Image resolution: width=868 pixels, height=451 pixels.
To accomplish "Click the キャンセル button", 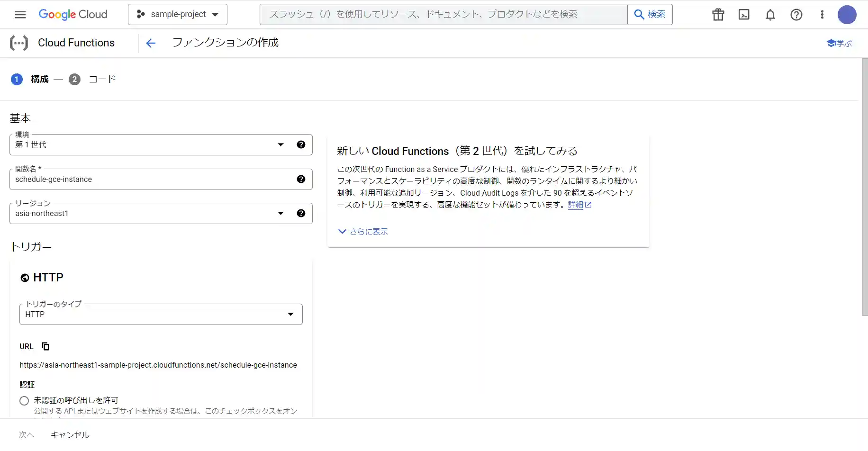I will 70,435.
